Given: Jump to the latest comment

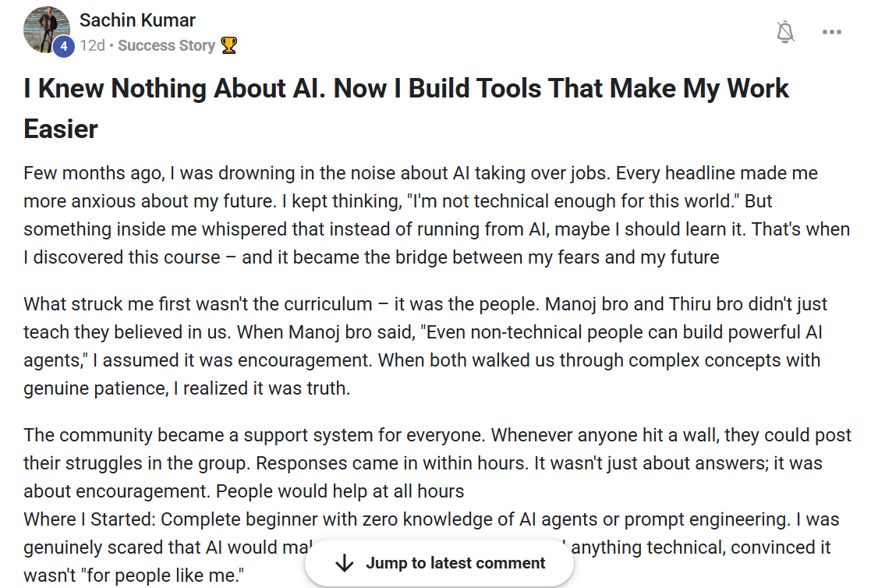Looking at the screenshot, I should click(x=439, y=562).
